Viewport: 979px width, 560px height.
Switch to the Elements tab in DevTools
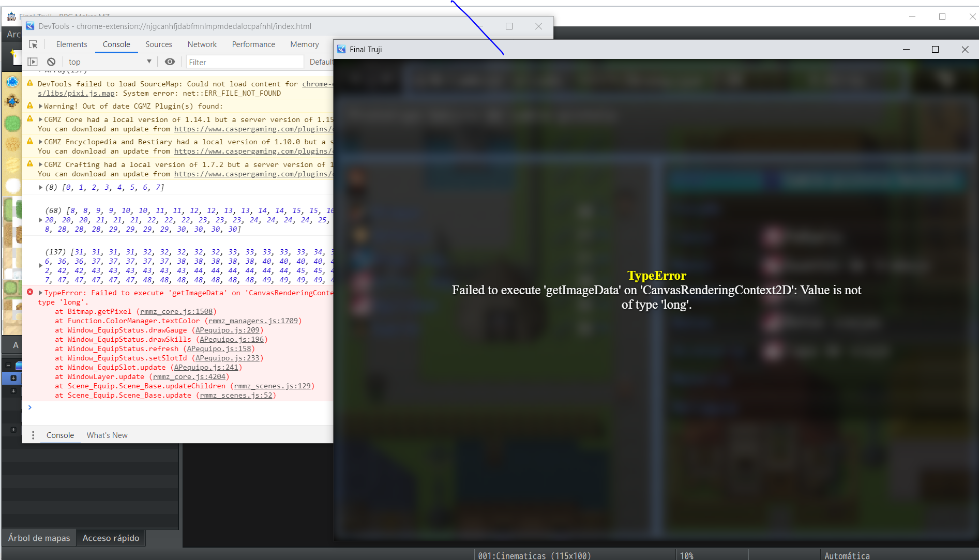[71, 44]
